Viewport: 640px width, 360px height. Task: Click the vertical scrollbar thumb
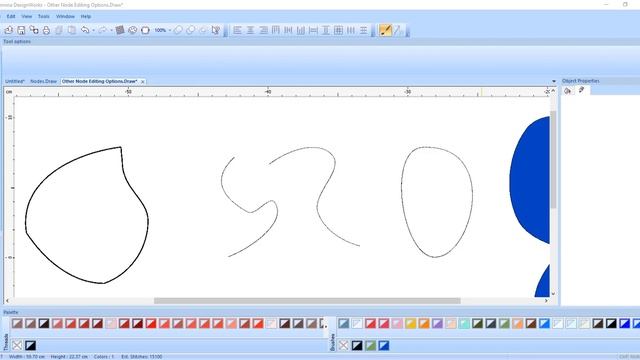[x=553, y=159]
